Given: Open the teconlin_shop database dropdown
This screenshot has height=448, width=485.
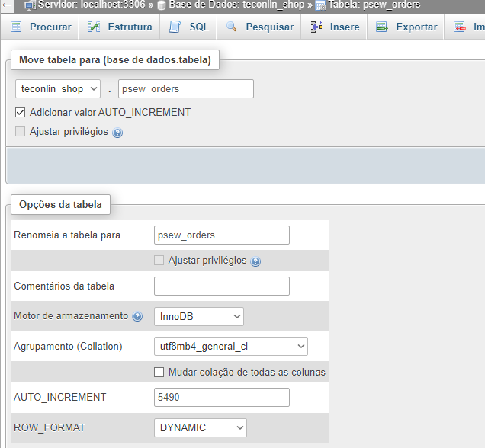Looking at the screenshot, I should pyautogui.click(x=58, y=89).
